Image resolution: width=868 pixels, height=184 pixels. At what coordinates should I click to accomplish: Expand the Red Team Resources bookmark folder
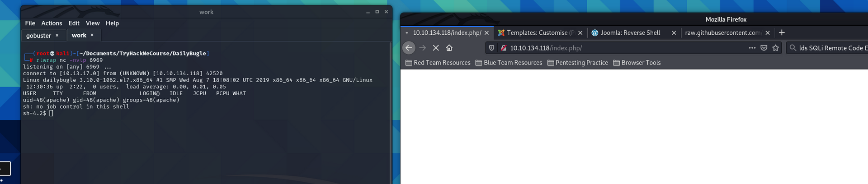click(438, 63)
